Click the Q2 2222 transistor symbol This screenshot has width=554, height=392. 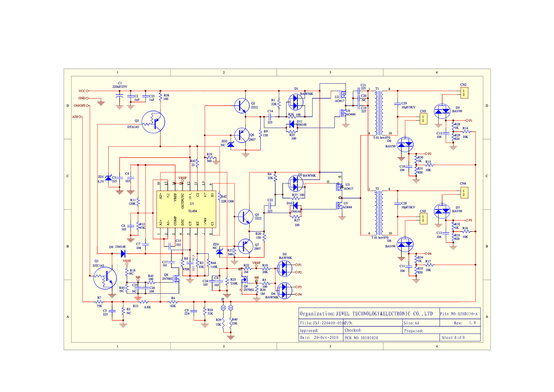point(241,106)
